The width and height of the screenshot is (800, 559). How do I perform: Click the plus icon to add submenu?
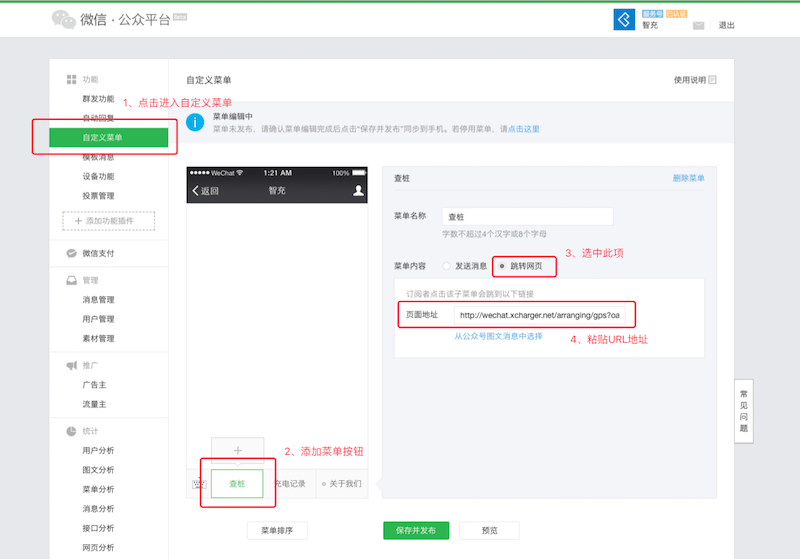pyautogui.click(x=238, y=451)
